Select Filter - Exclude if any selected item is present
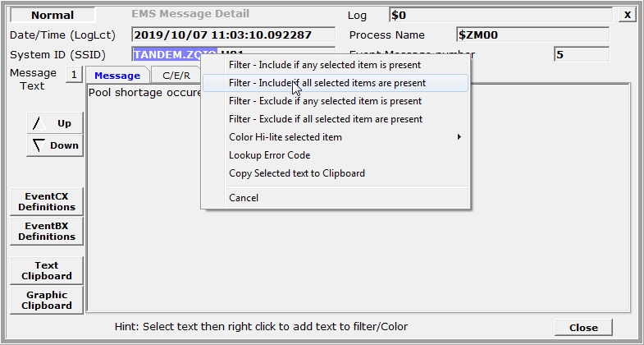 coord(325,101)
